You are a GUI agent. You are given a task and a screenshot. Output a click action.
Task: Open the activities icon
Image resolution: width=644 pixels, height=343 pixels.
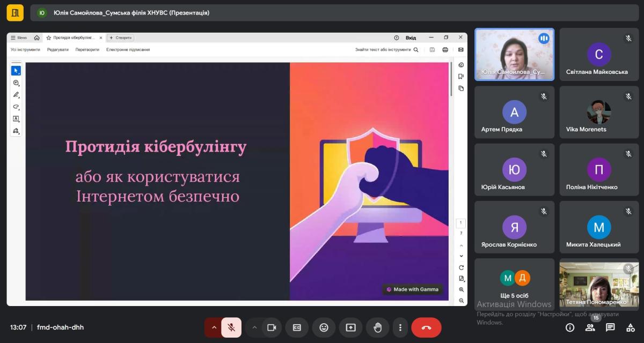tap(631, 327)
